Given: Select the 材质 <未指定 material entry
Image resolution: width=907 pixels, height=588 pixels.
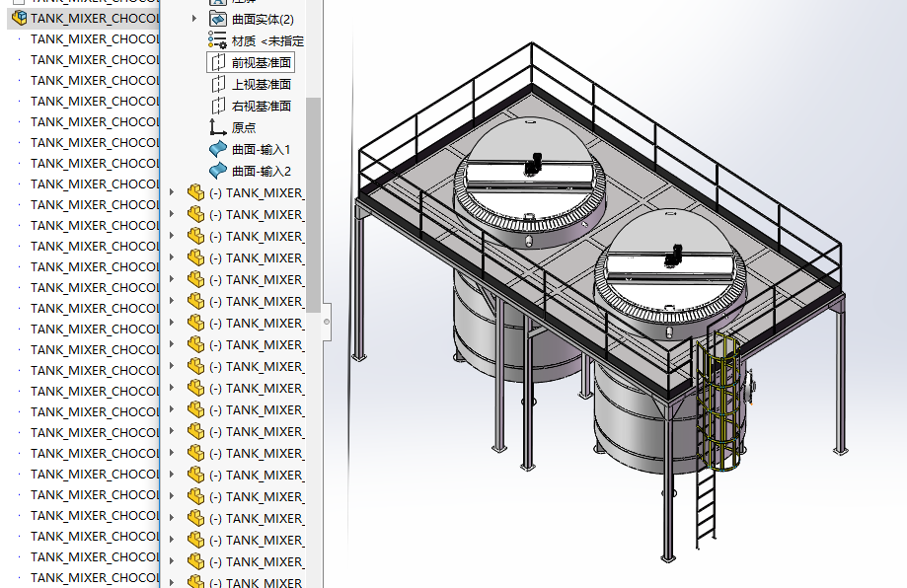Looking at the screenshot, I should tap(267, 41).
